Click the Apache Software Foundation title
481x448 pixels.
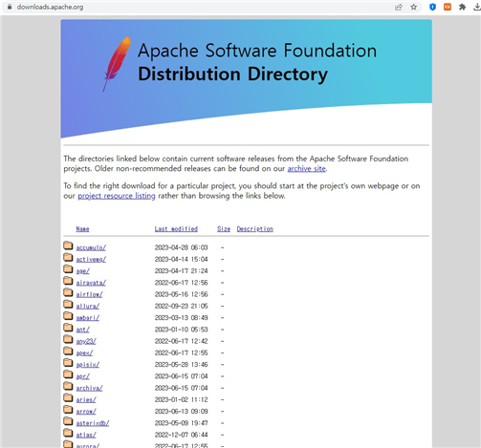pyautogui.click(x=257, y=51)
